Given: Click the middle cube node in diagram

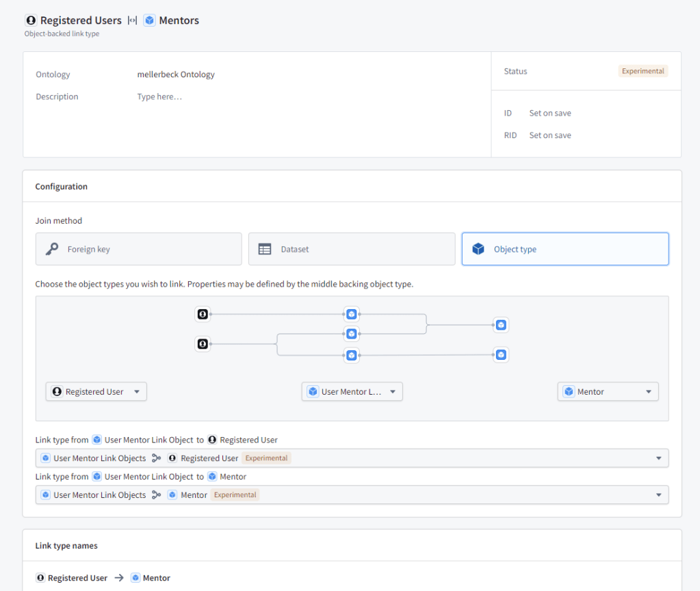Looking at the screenshot, I should tap(351, 334).
